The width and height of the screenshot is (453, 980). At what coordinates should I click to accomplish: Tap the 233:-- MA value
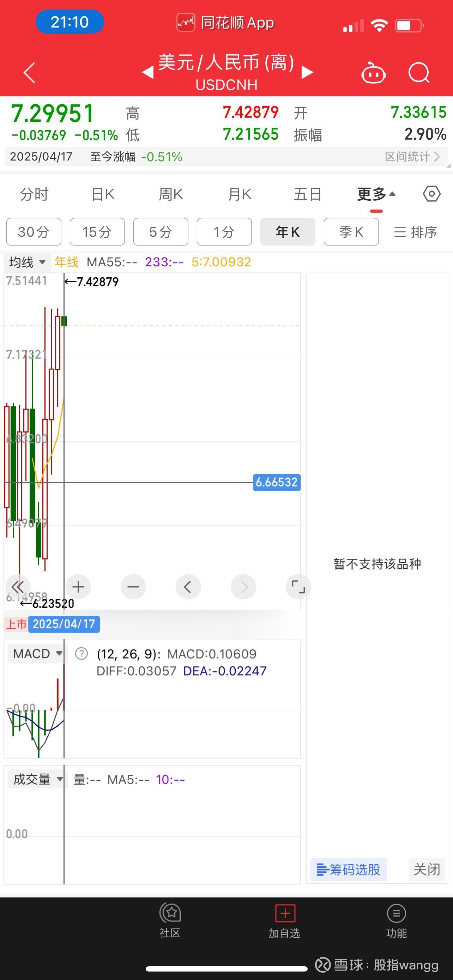[x=164, y=262]
